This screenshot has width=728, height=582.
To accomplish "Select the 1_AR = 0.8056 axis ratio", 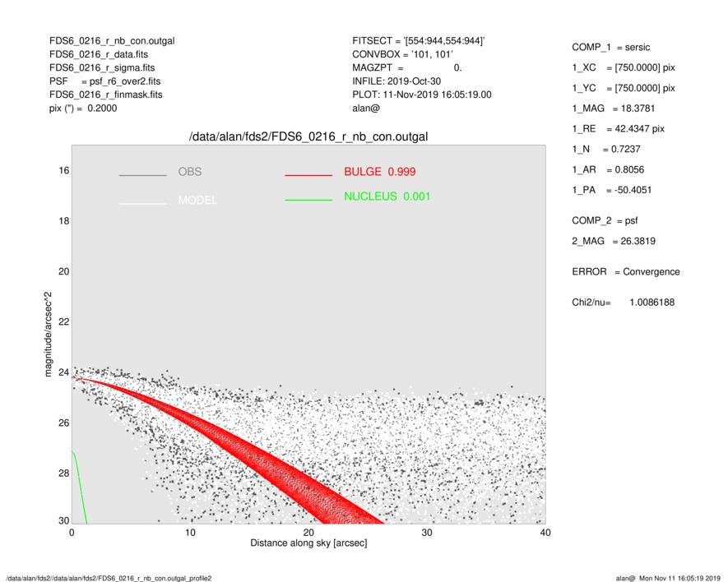I will pyautogui.click(x=608, y=170).
